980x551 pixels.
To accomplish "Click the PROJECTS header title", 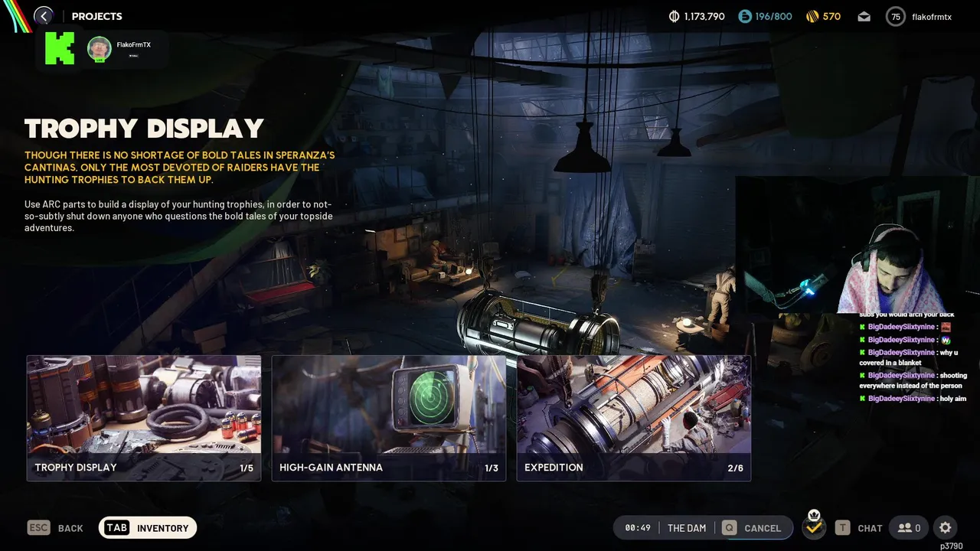I will point(97,16).
